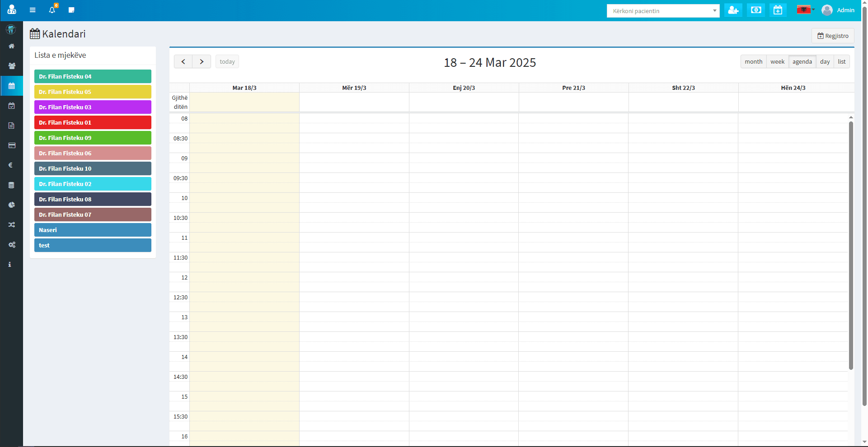Open the settings gears icon in sidebar
The width and height of the screenshot is (868, 447).
[x=12, y=245]
